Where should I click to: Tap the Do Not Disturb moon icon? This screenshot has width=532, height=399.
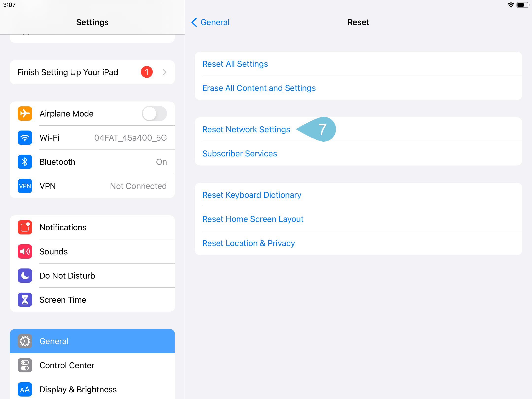pos(25,276)
